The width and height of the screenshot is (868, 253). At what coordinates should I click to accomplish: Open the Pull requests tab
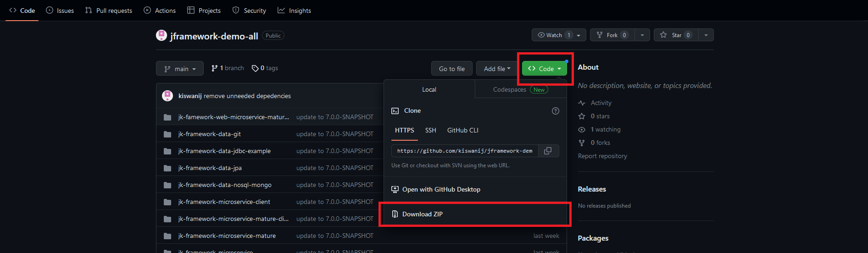pyautogui.click(x=109, y=11)
